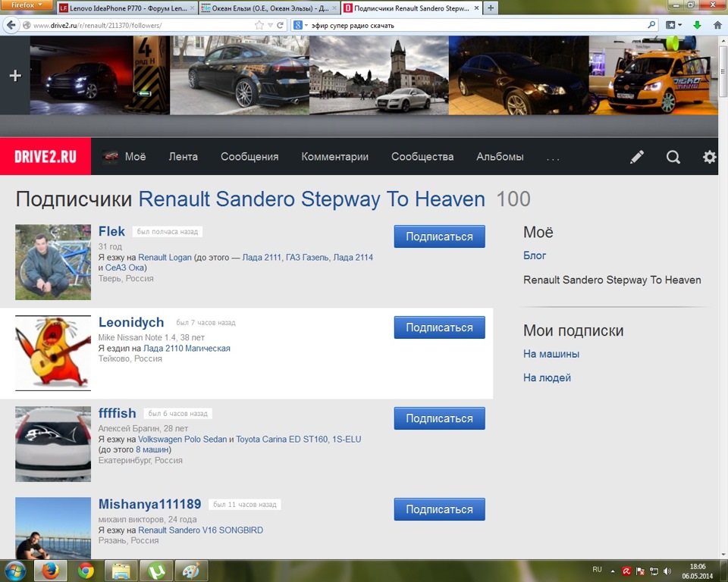This screenshot has width=728, height=582.
Task: Open Paint taskbar icon
Action: pos(191,571)
